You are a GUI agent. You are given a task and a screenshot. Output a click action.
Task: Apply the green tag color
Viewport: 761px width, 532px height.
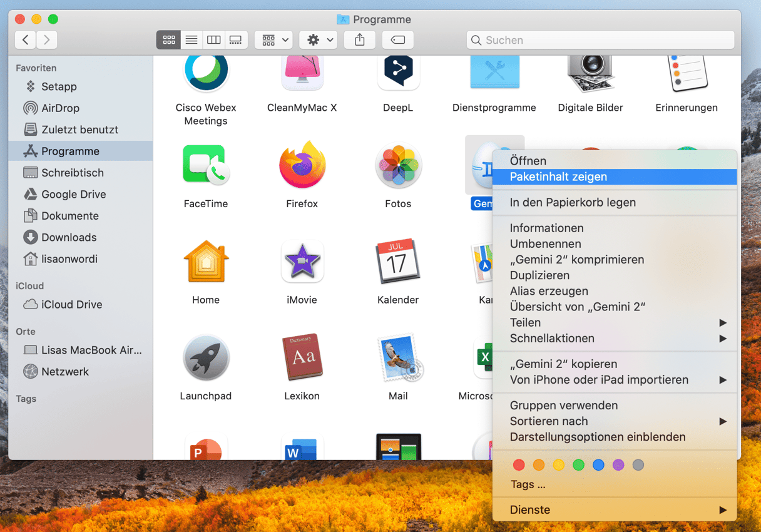(x=579, y=465)
